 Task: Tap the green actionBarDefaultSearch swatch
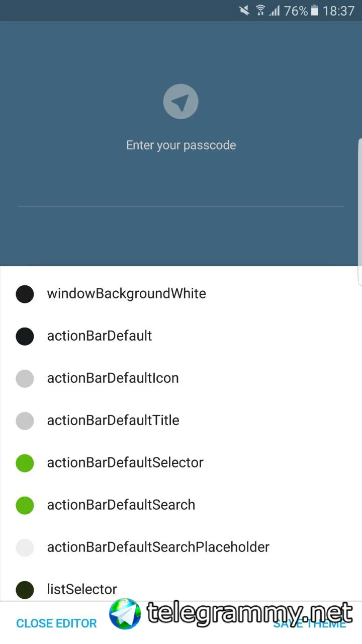pos(25,505)
